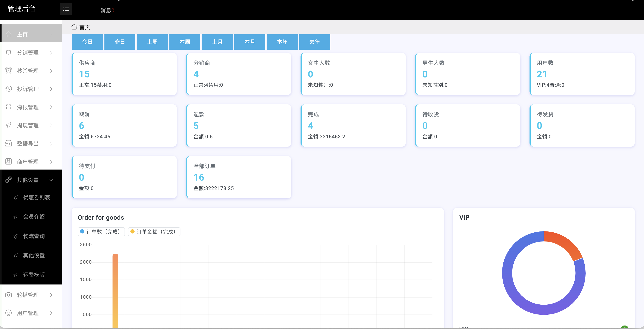644x329 pixels.
Task: Click the 秒杀管理 alarm clock icon
Action: [9, 71]
